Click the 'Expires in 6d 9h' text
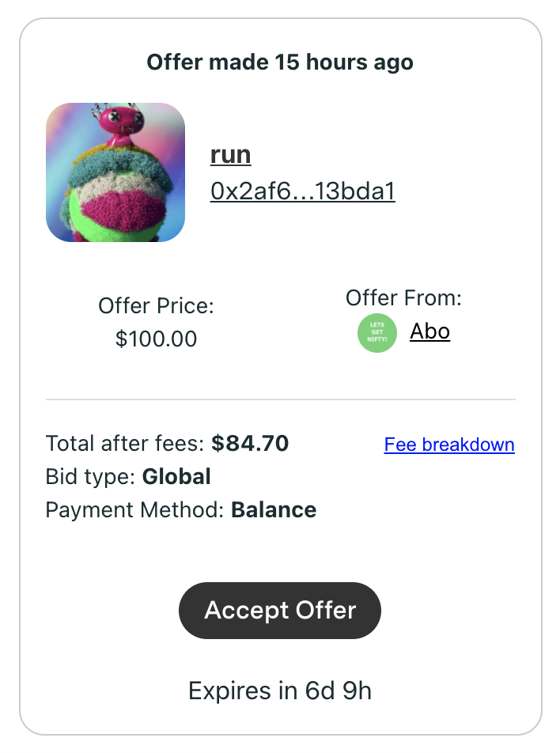Viewport: 560px width, 753px height. (x=280, y=691)
